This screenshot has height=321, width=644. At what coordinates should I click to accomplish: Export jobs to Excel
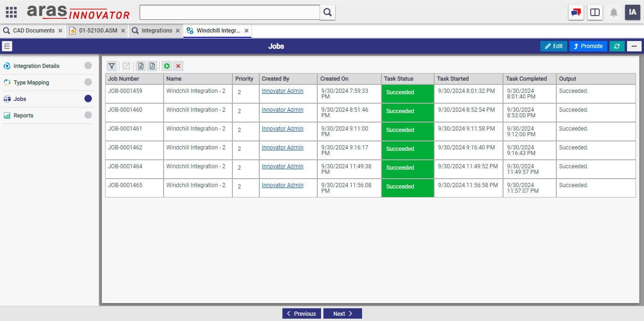[141, 66]
